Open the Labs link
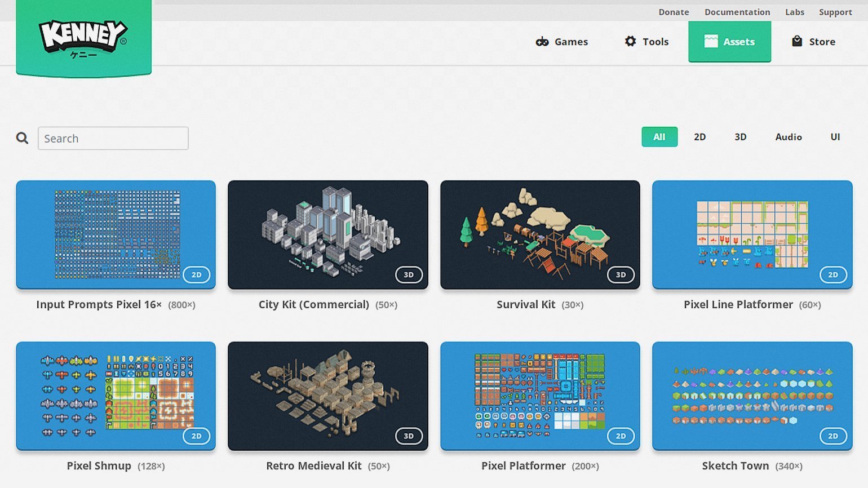868x488 pixels. [x=795, y=12]
